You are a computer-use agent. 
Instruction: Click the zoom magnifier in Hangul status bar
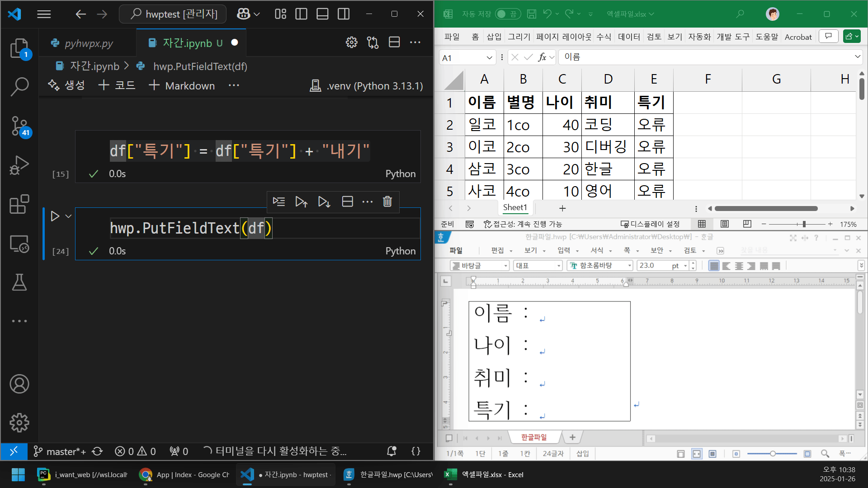[x=825, y=454]
